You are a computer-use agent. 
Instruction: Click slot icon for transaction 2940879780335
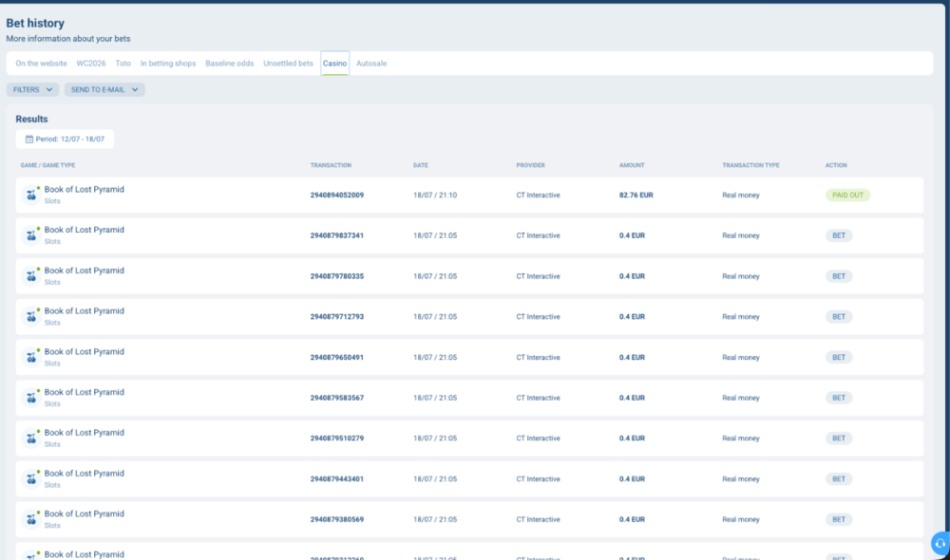click(x=31, y=276)
